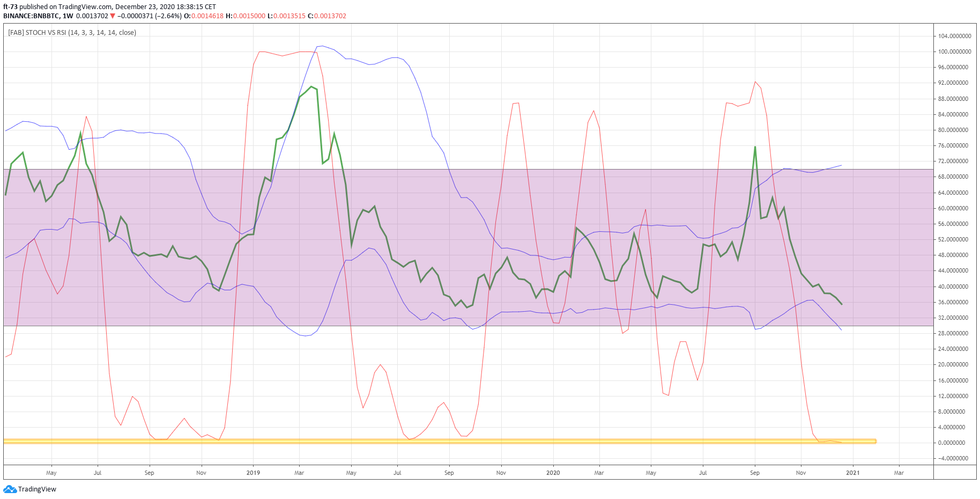The width and height of the screenshot is (980, 499).
Task: Click the −4.0000000 price axis label
Action: (954, 458)
